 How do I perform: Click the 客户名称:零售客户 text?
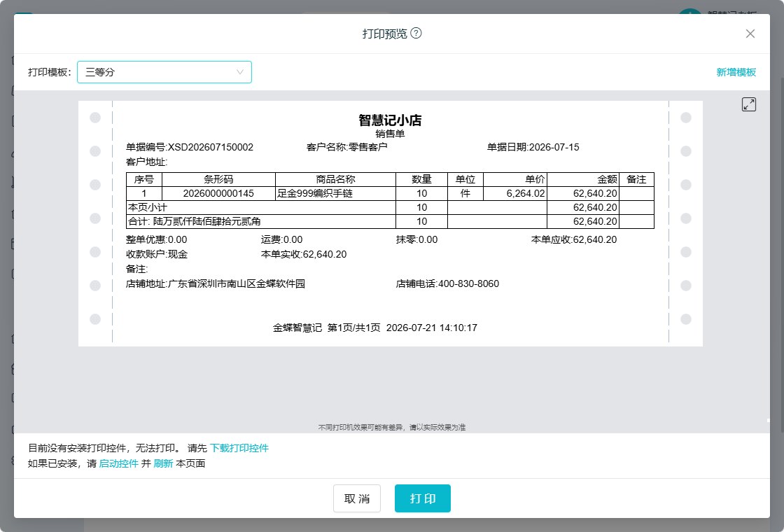pos(347,147)
